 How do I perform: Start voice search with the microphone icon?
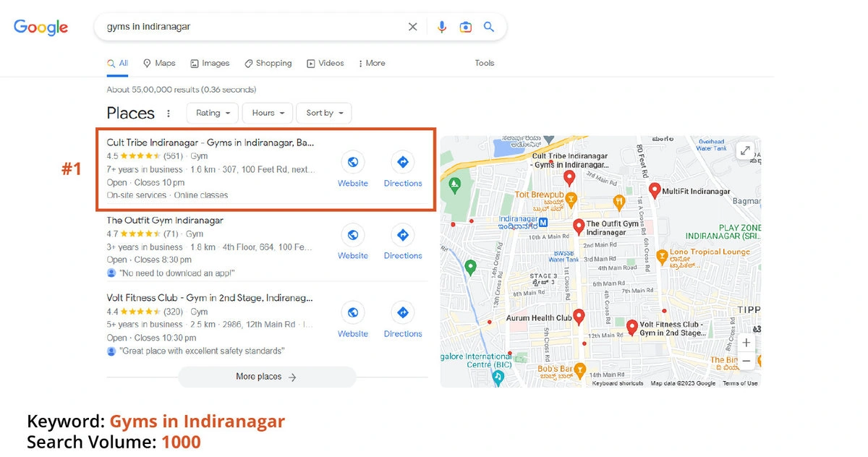point(441,27)
